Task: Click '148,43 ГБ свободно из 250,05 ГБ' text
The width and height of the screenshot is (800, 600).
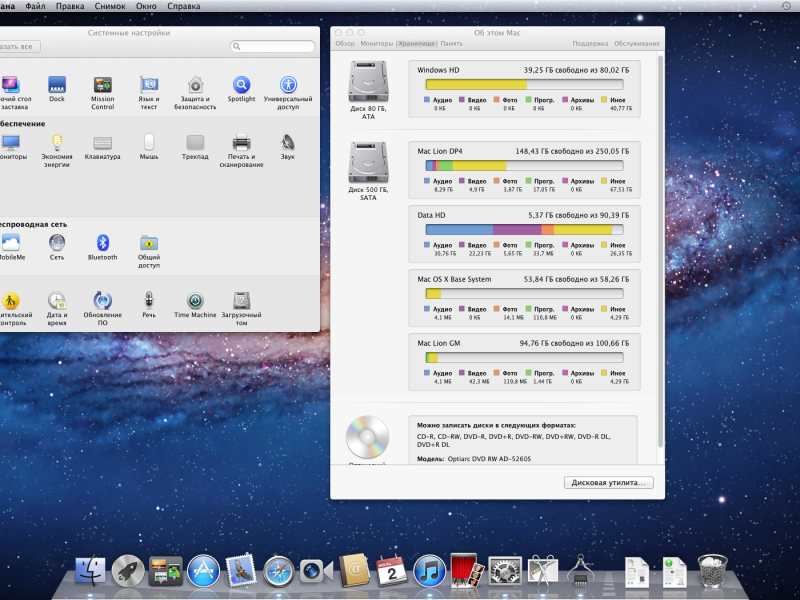Action: 572,151
